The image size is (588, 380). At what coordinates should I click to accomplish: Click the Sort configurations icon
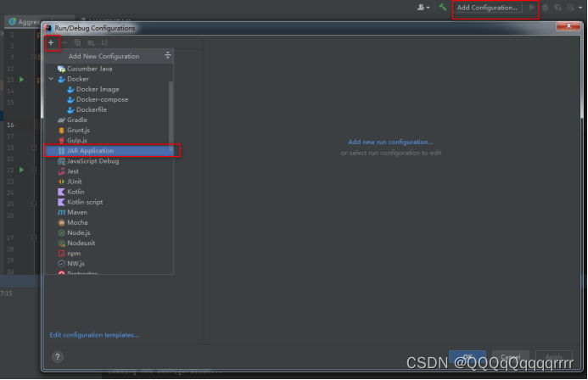tap(104, 42)
